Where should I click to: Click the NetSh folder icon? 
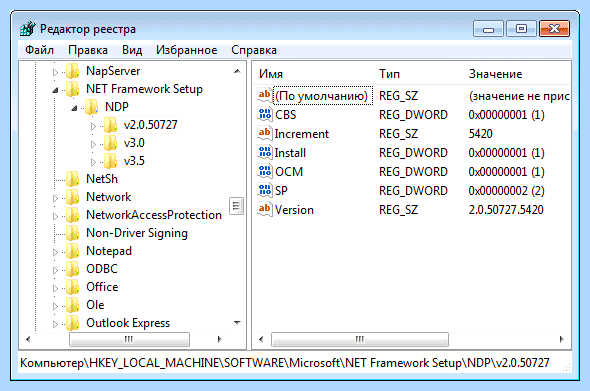point(72,179)
